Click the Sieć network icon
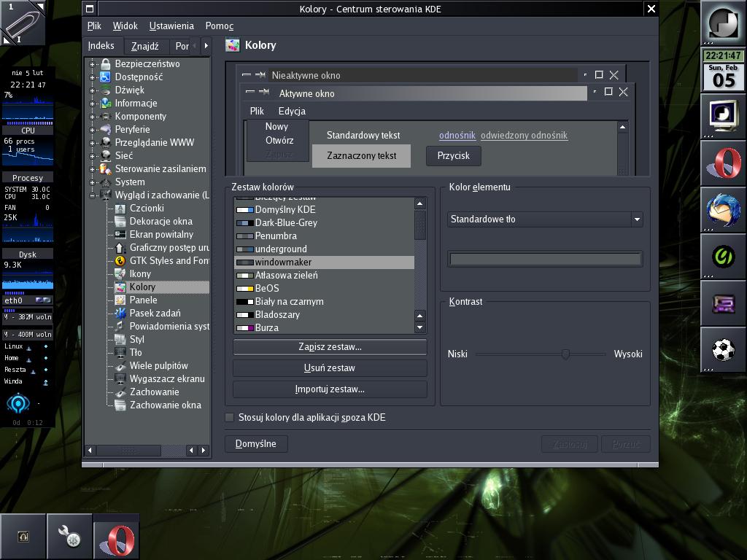 pyautogui.click(x=106, y=155)
